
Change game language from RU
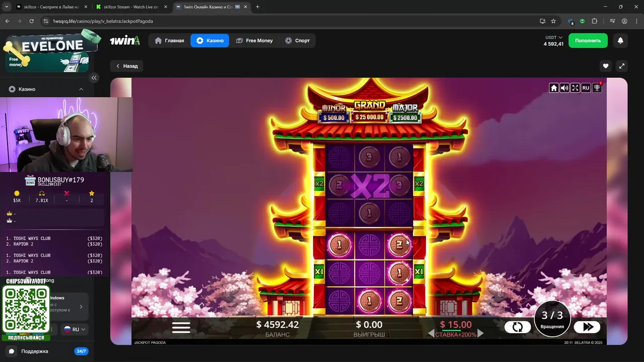(x=586, y=88)
